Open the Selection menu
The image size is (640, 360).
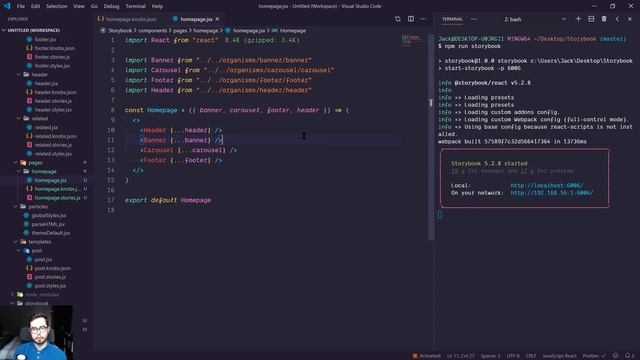pos(56,6)
